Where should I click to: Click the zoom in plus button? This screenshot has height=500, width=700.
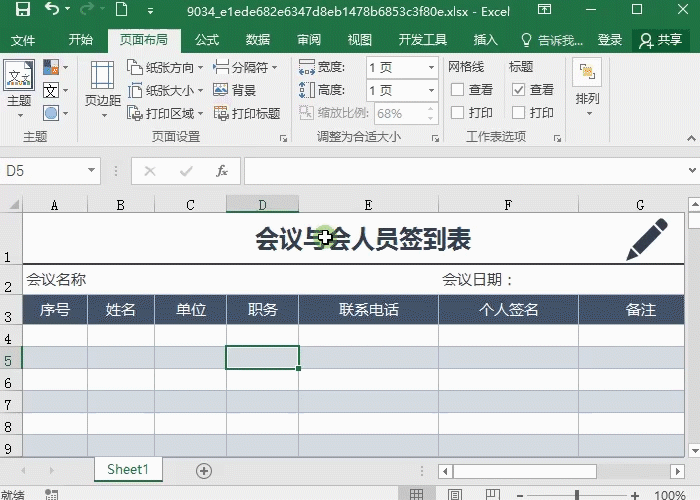click(634, 495)
